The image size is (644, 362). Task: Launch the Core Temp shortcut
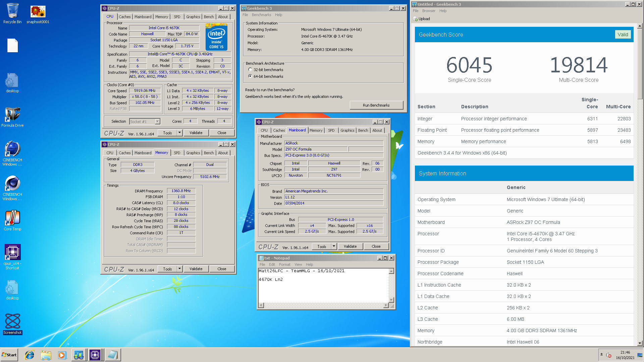12,221
